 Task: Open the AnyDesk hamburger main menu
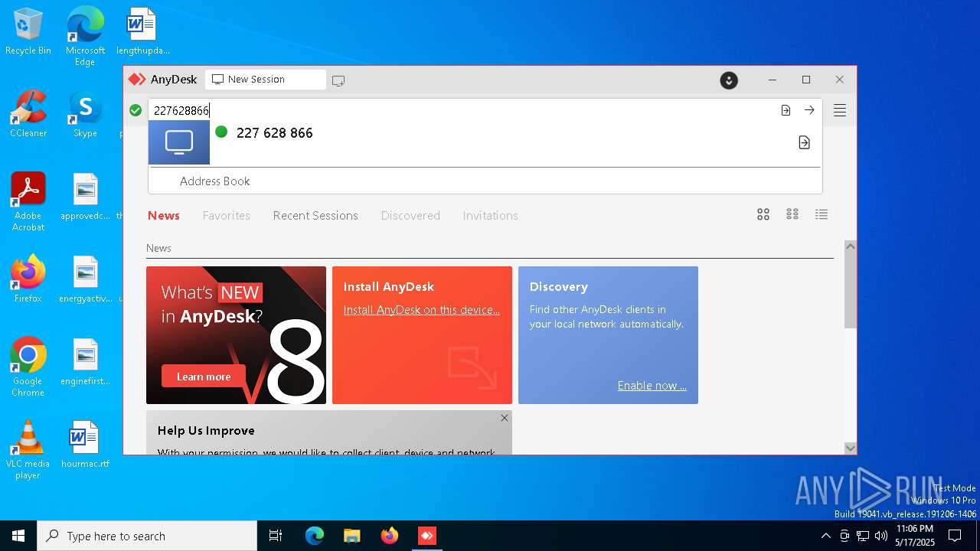click(840, 110)
